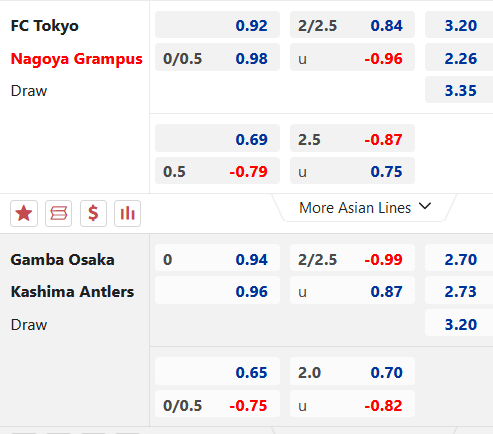This screenshot has height=434, width=493.
Task: Pick over 2/2.5 odds 0.84
Action: [x=352, y=25]
